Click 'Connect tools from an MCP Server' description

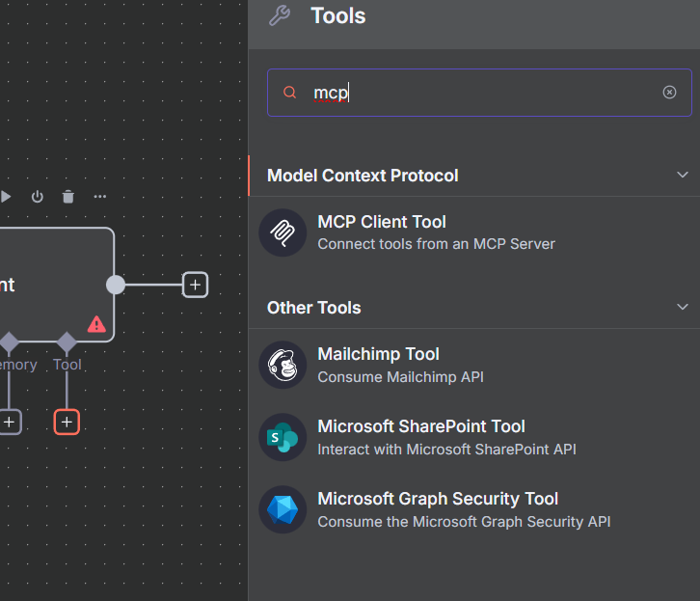(436, 244)
